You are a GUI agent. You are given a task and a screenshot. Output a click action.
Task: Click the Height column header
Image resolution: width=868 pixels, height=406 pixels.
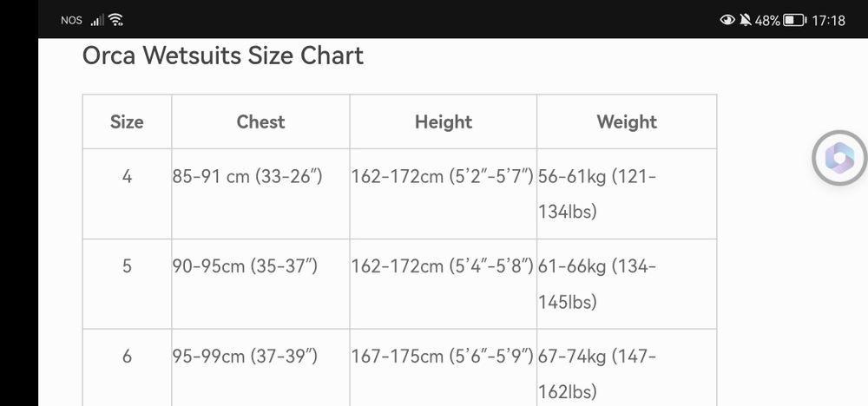[443, 122]
